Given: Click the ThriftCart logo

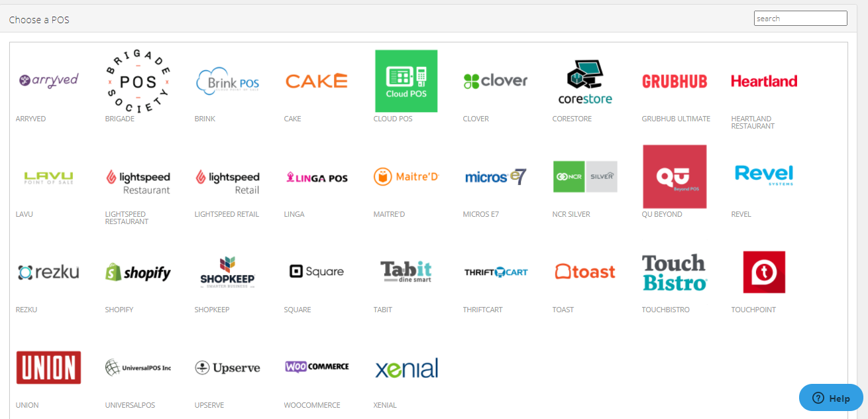Looking at the screenshot, I should coord(496,272).
